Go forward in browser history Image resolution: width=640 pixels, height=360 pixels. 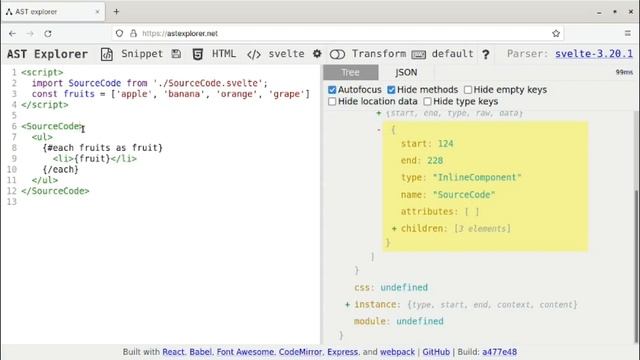pyautogui.click(x=30, y=33)
